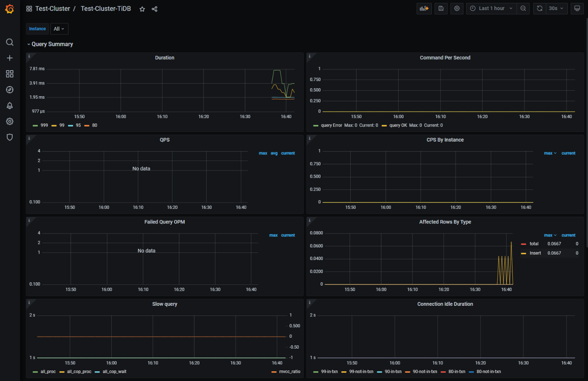Show info icon on Affected Rows By Type panel
Screen dimensions: 588x381
(310, 220)
